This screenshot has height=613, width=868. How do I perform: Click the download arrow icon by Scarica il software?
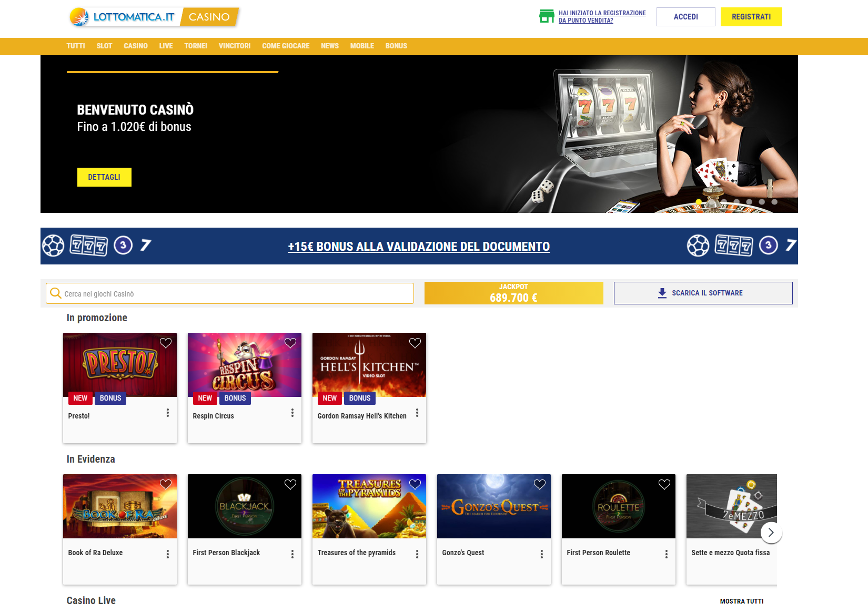tap(662, 293)
